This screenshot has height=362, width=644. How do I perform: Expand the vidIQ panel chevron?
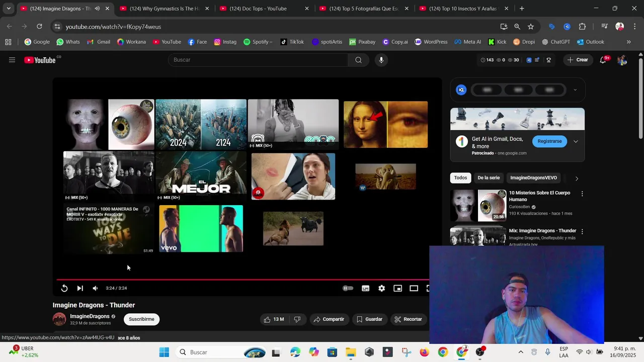[575, 90]
